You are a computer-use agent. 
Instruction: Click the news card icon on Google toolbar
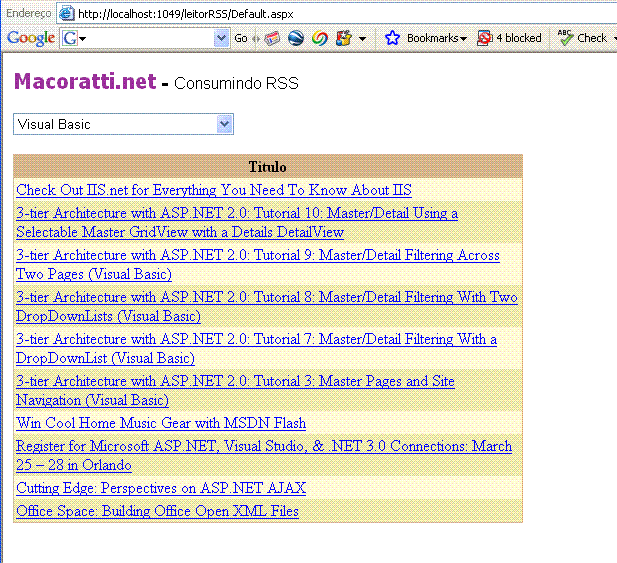[x=272, y=38]
